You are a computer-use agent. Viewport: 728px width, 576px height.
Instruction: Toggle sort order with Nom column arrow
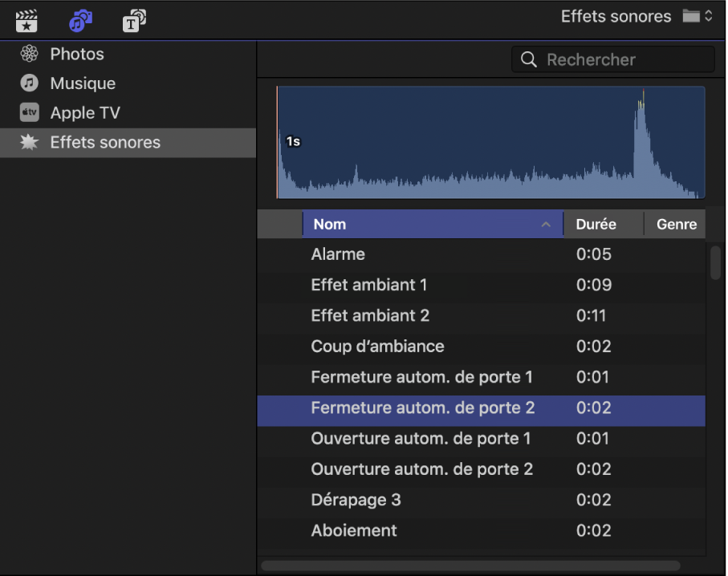pyautogui.click(x=546, y=225)
